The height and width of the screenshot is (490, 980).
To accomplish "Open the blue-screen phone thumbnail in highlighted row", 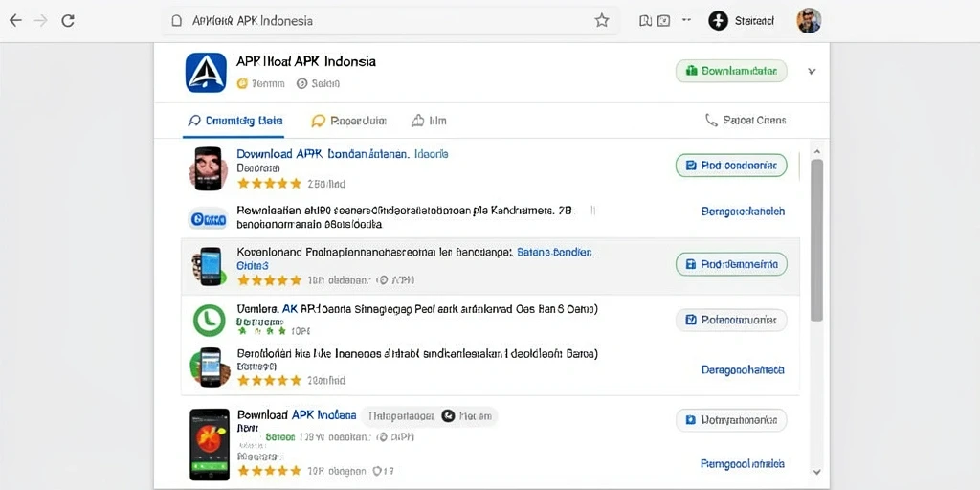I will point(209,266).
